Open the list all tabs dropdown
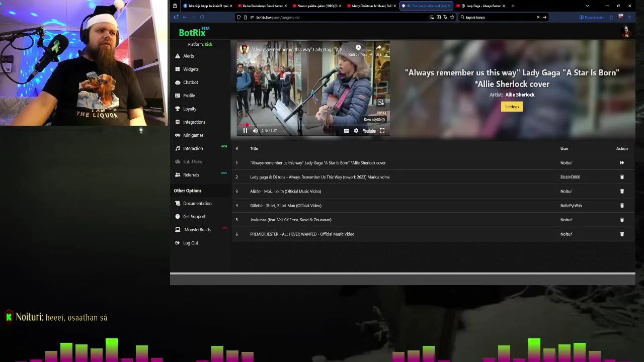 [587, 6]
